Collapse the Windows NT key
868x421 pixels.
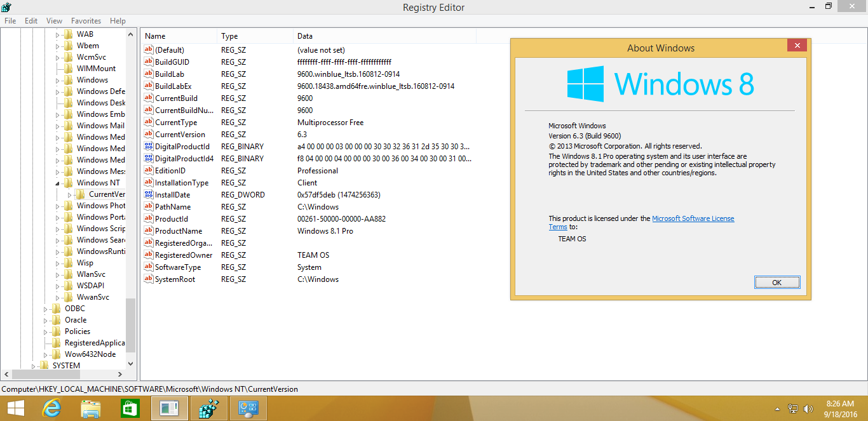tap(57, 183)
